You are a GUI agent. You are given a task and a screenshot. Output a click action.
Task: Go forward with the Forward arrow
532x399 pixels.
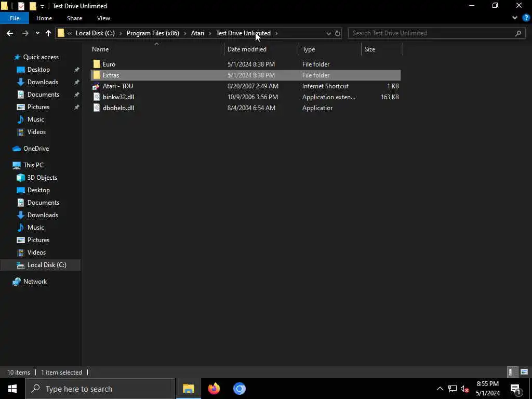(25, 33)
